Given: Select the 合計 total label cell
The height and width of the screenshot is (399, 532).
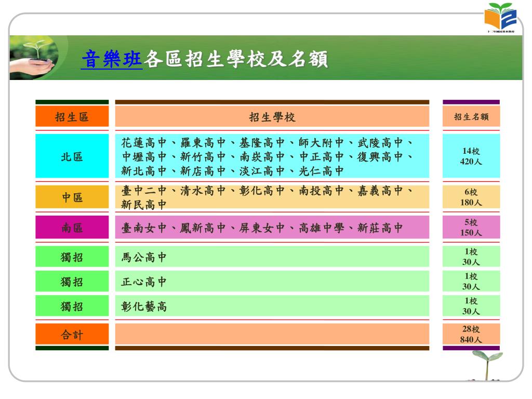Looking at the screenshot, I should (x=72, y=334).
